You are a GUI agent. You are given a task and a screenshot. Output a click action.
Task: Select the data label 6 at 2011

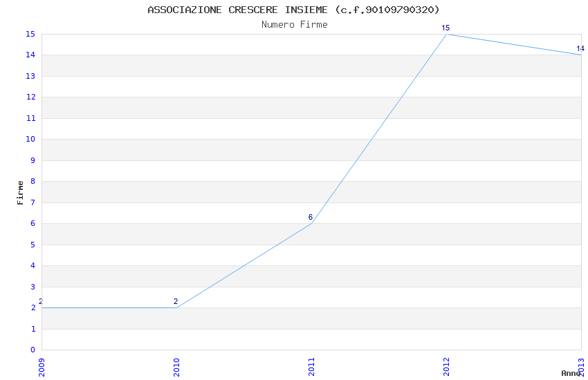[x=311, y=217]
